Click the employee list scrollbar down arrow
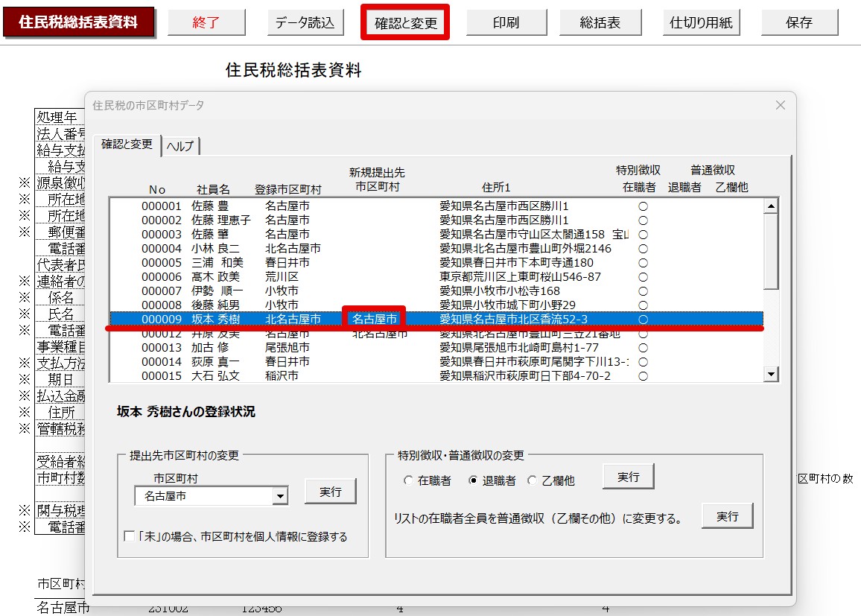 pyautogui.click(x=771, y=375)
